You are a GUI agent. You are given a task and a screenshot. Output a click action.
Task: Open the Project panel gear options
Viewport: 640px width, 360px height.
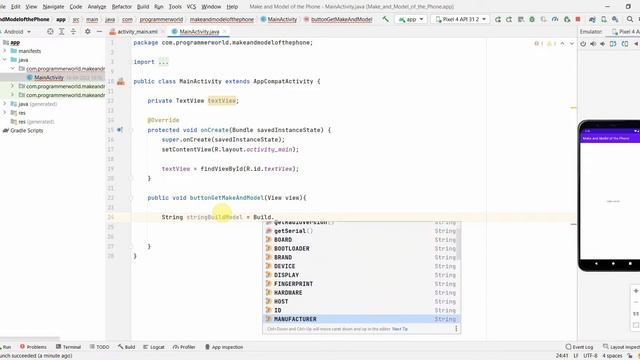(88, 31)
